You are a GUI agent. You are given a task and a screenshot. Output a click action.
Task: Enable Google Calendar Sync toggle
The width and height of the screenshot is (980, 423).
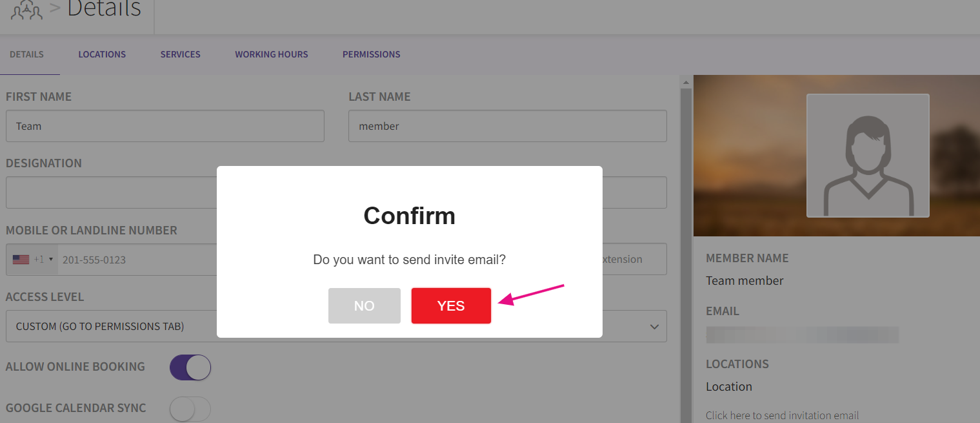click(x=190, y=408)
